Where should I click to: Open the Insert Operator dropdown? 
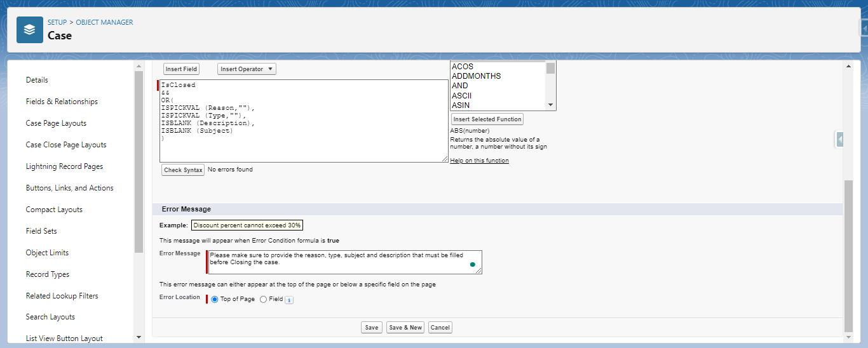pos(247,69)
